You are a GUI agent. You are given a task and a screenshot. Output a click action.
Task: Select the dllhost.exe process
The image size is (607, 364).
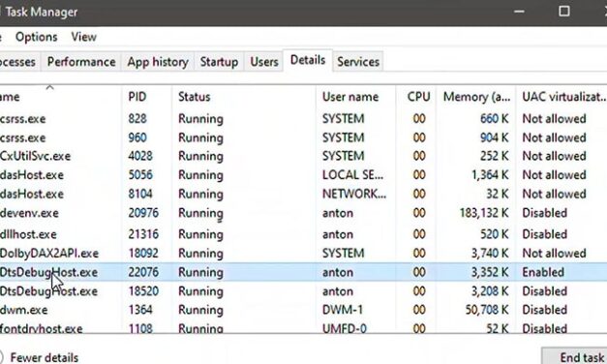[304, 234]
